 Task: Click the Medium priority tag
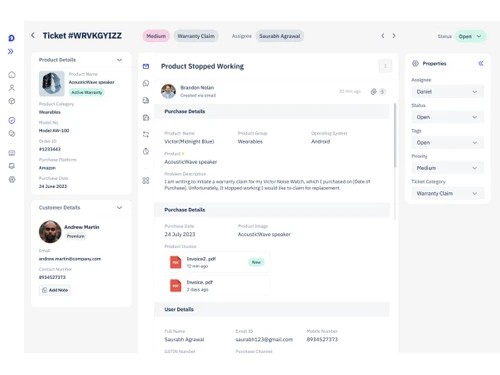pos(156,36)
